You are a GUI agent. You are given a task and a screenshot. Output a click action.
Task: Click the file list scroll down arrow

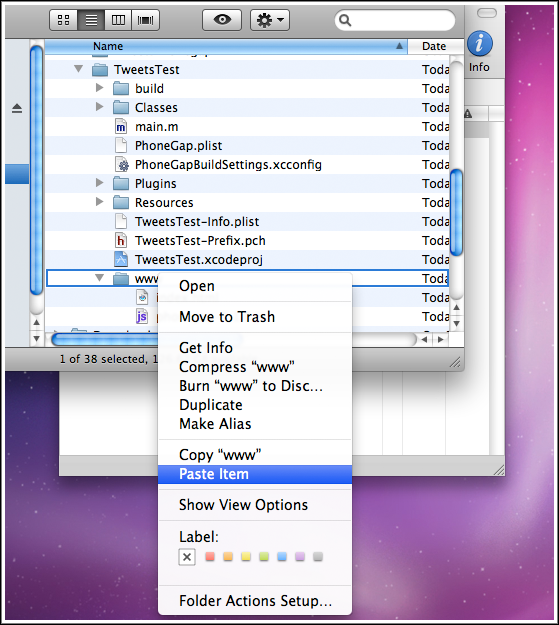click(x=457, y=324)
